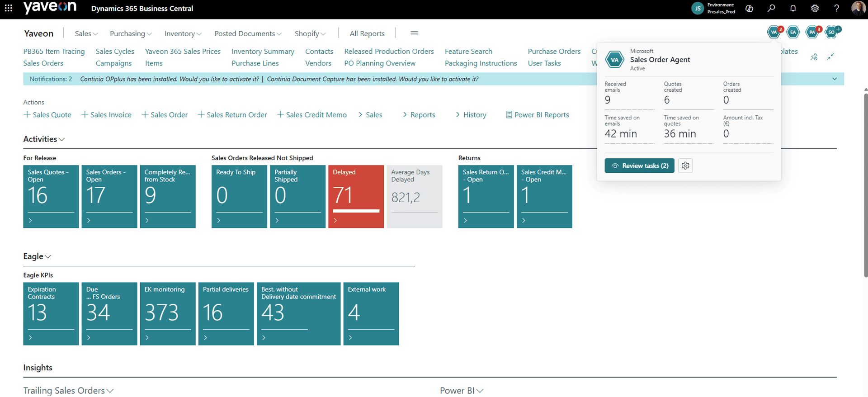Expand the History actions group
Image resolution: width=868 pixels, height=397 pixels.
pos(471,115)
